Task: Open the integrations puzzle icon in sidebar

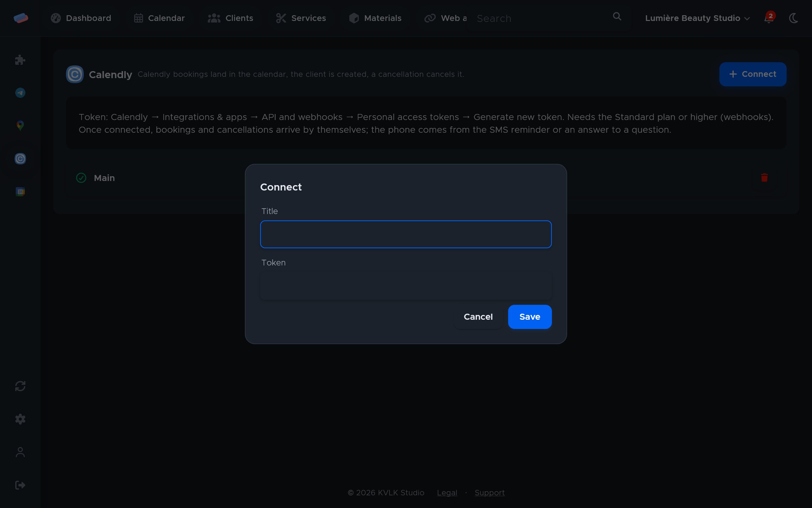Action: tap(20, 60)
